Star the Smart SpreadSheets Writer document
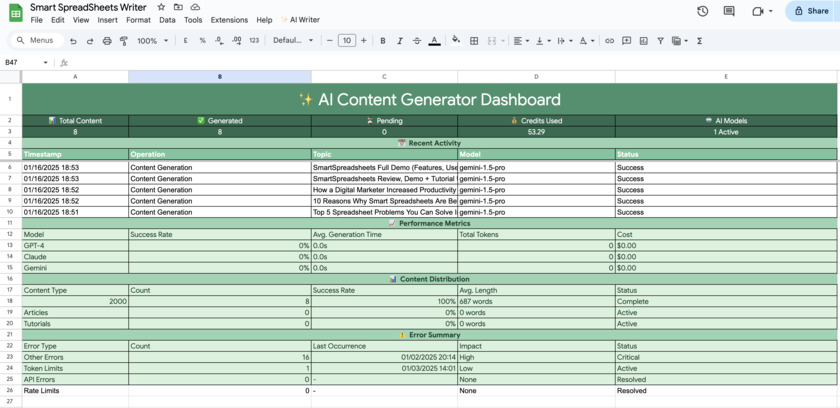The width and height of the screenshot is (840, 408). (161, 7)
